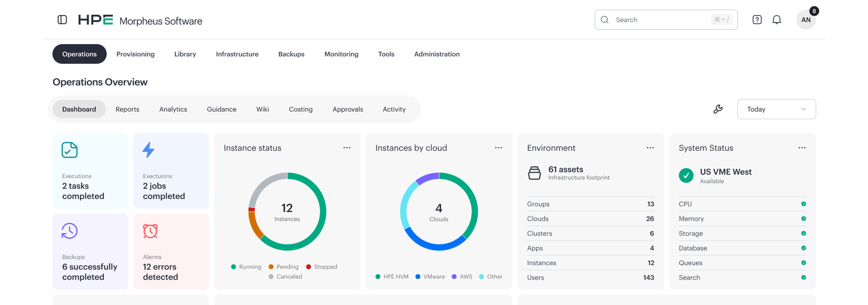Open the Today date range dropdown
The image size is (868, 305).
point(776,109)
